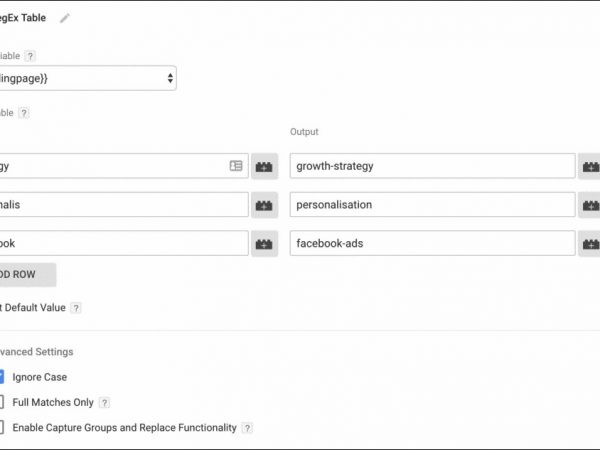
Task: Click the autofill icon inside first pattern field
Action: 237,166
